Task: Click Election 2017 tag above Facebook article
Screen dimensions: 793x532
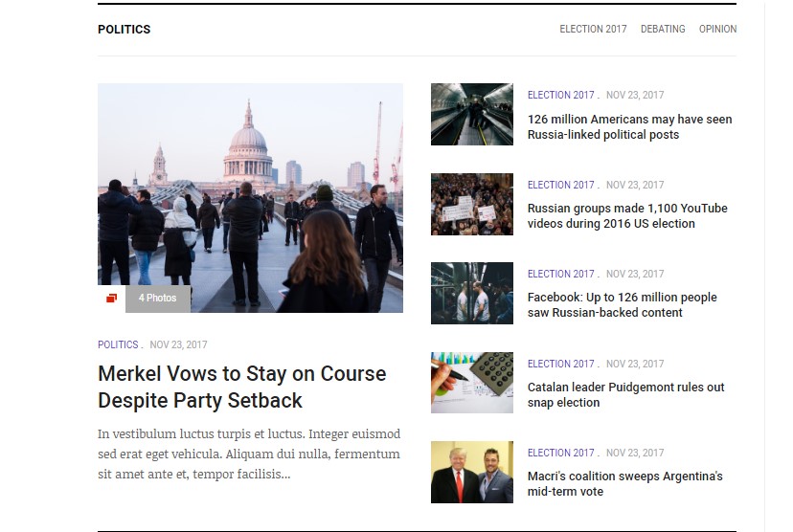Action: [560, 274]
